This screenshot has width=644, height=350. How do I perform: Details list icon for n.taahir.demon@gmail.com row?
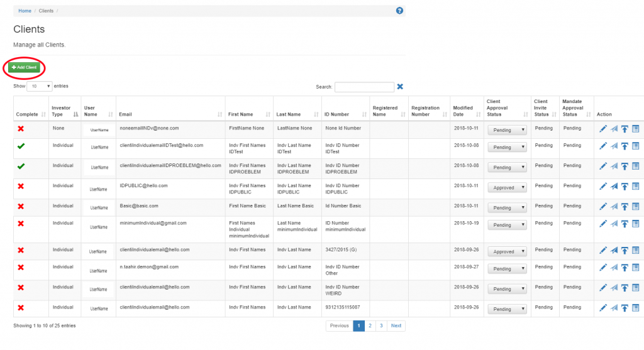(635, 268)
